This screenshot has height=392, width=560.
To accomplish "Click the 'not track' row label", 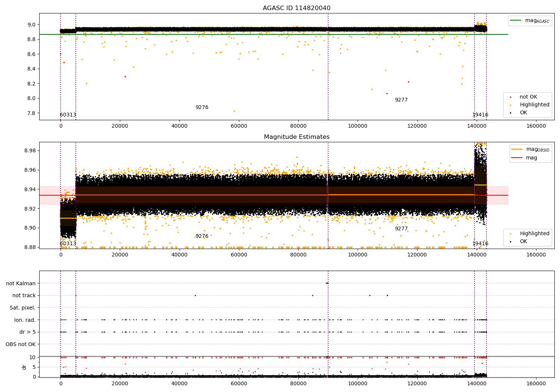I will pos(24,296).
